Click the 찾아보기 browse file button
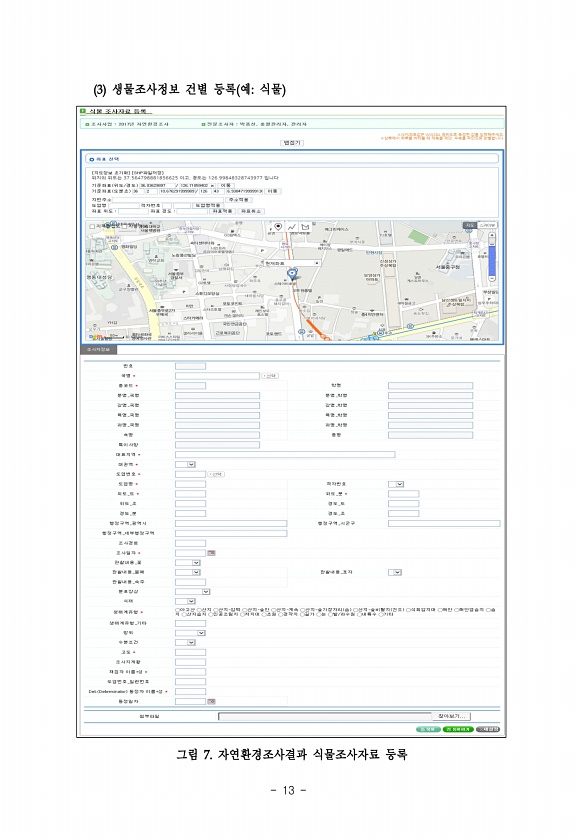This screenshot has height=840, width=576. point(451,716)
